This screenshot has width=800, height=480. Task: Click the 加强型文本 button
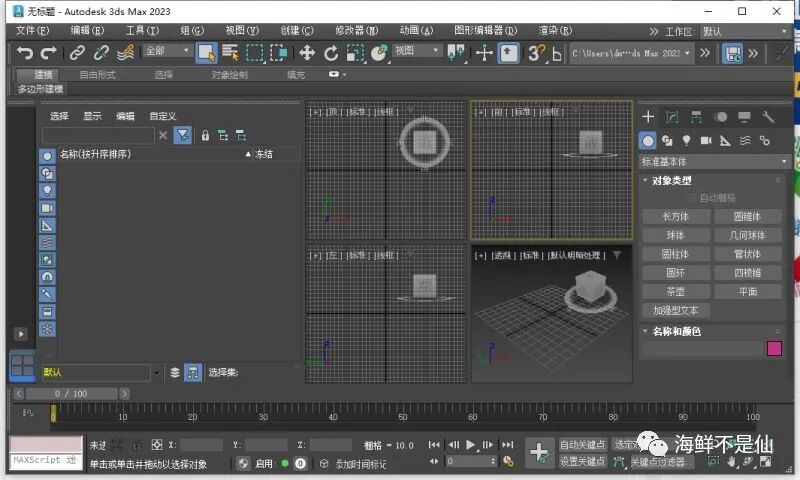[676, 310]
